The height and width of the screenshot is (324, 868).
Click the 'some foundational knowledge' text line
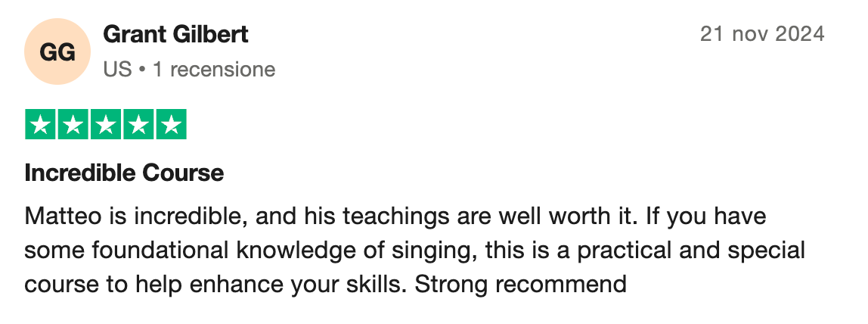pyautogui.click(x=414, y=251)
